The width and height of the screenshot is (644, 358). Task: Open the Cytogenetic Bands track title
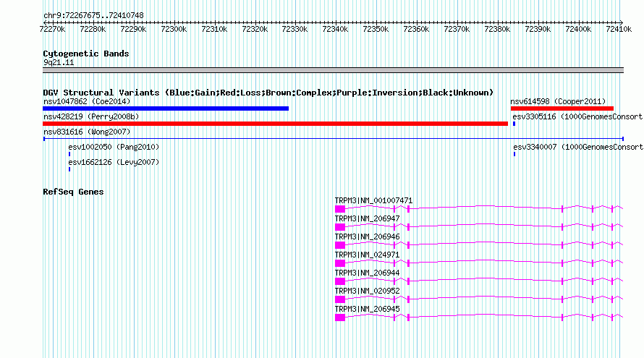(86, 54)
